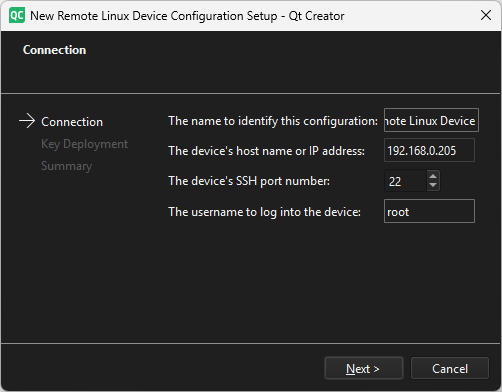Select the Key Deployment step
Screen dimensions: 502x392
pos(84,144)
